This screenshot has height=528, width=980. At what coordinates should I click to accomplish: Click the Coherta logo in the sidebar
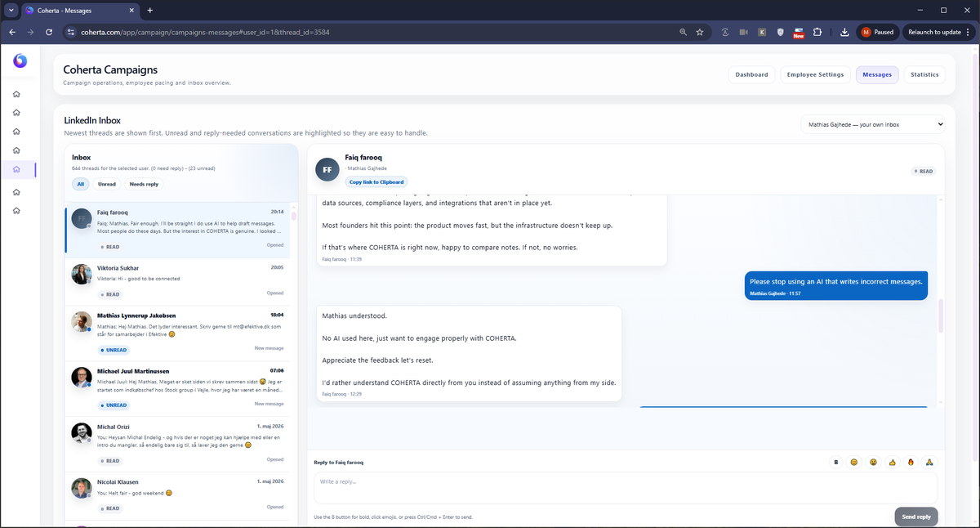[x=20, y=61]
